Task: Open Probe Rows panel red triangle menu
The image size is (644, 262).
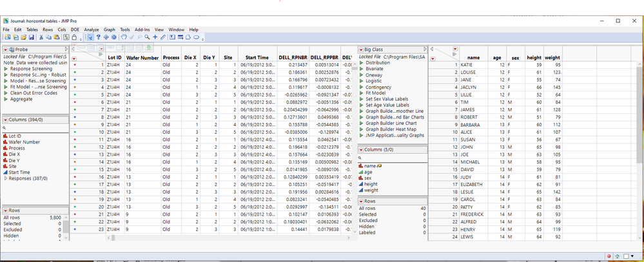Action: 5,211
